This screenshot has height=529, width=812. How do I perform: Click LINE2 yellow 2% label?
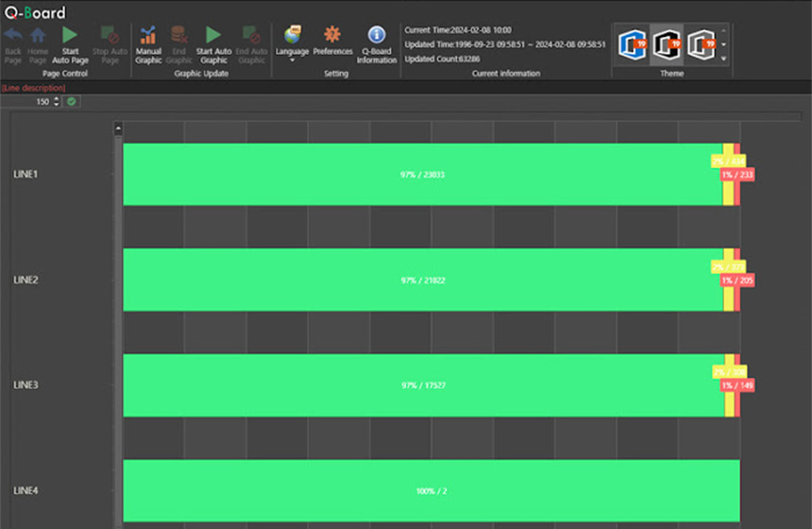(728, 266)
